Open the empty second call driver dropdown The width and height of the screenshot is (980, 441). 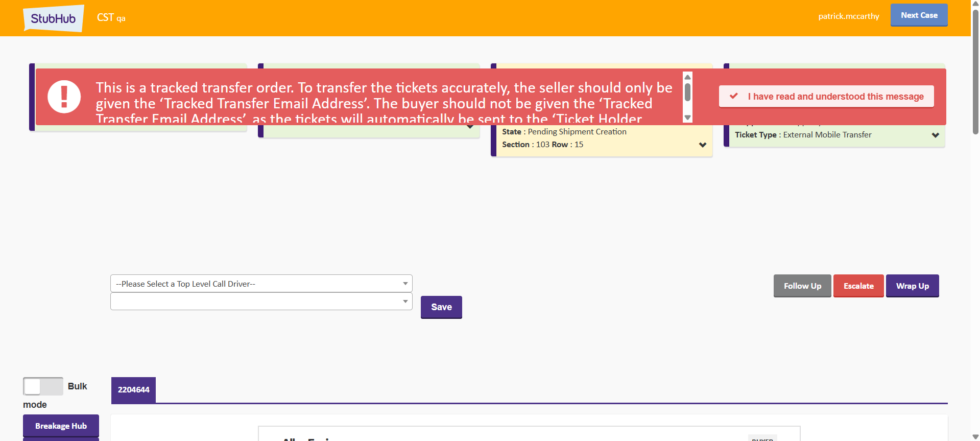click(261, 301)
